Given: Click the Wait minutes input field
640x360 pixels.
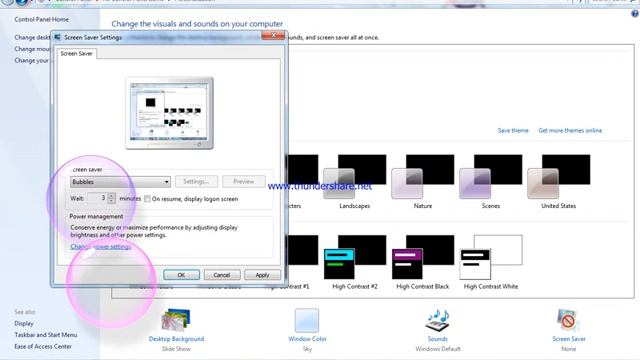Looking at the screenshot, I should click(x=97, y=198).
